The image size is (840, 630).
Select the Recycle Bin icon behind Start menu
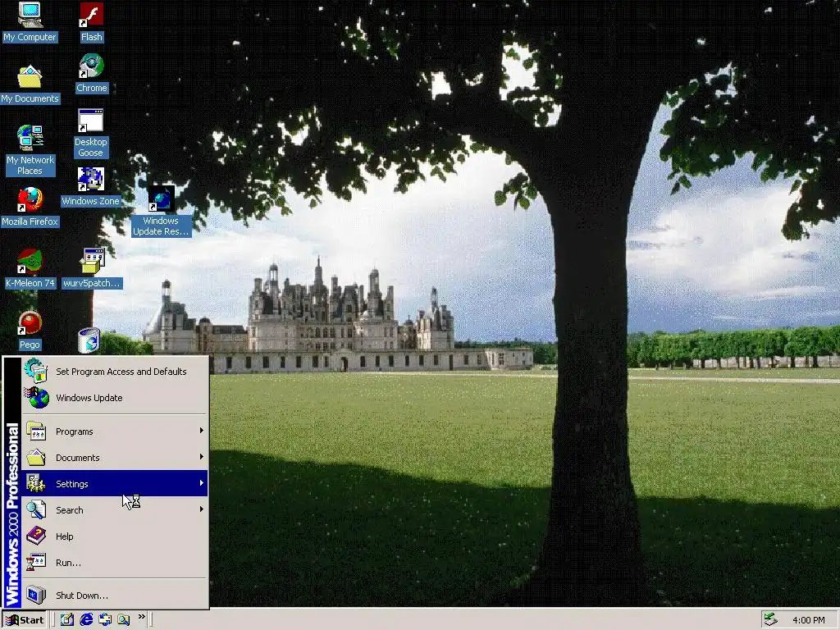[89, 340]
